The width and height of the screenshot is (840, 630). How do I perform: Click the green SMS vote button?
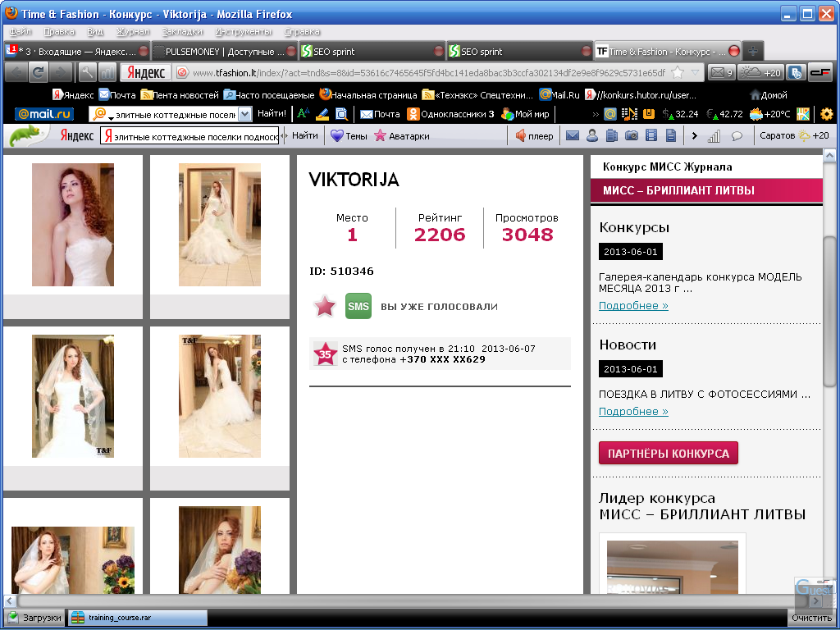358,306
